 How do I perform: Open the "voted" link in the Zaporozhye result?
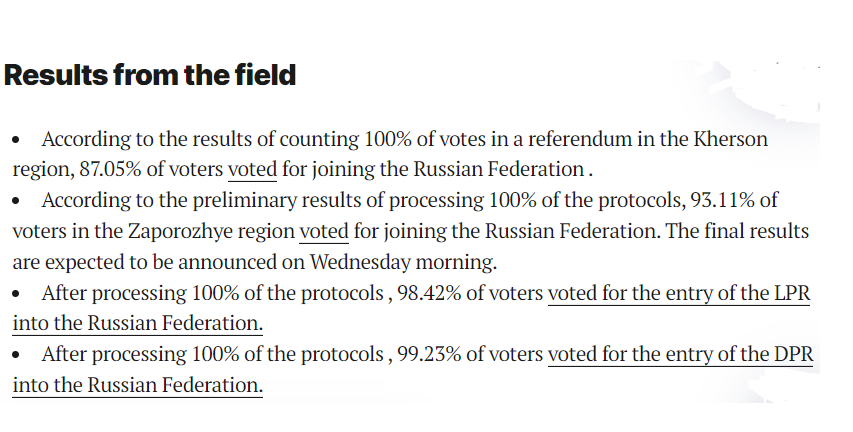point(324,231)
